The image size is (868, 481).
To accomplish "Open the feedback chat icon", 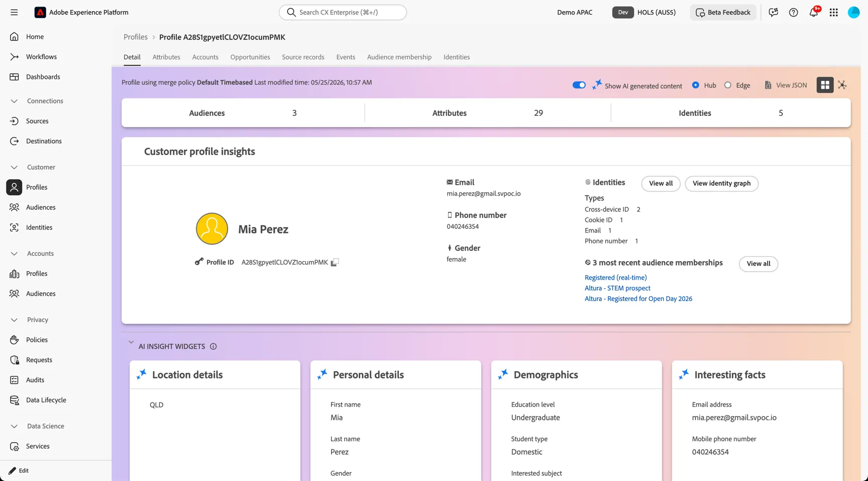I will [x=774, y=13].
